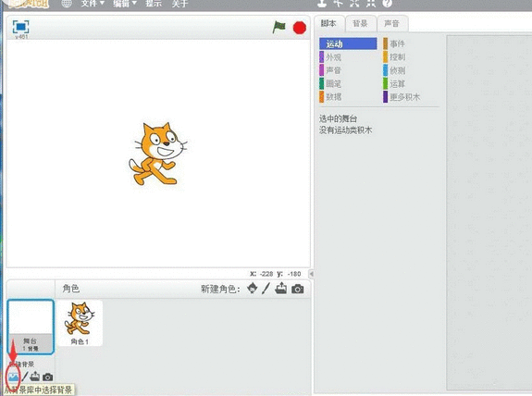Collapse the stage with small arrow
This screenshot has width=532, height=396.
tap(311, 274)
